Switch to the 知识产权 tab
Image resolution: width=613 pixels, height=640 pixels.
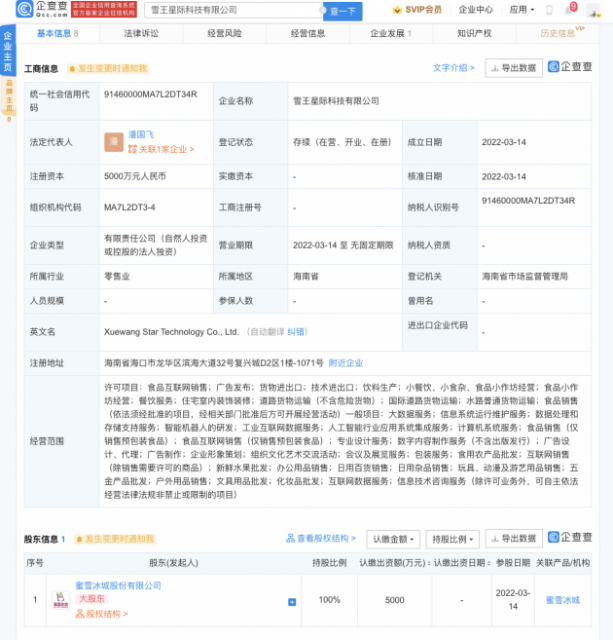[474, 33]
